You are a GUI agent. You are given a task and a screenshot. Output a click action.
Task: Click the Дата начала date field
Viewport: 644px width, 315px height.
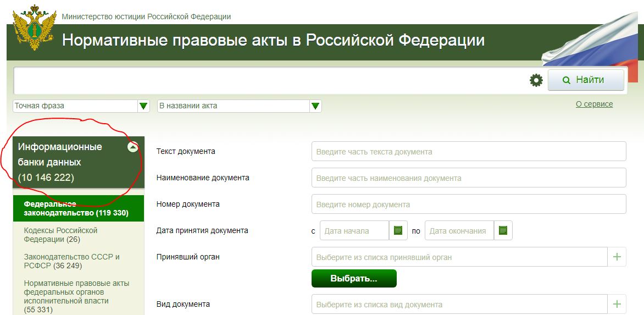tap(354, 230)
